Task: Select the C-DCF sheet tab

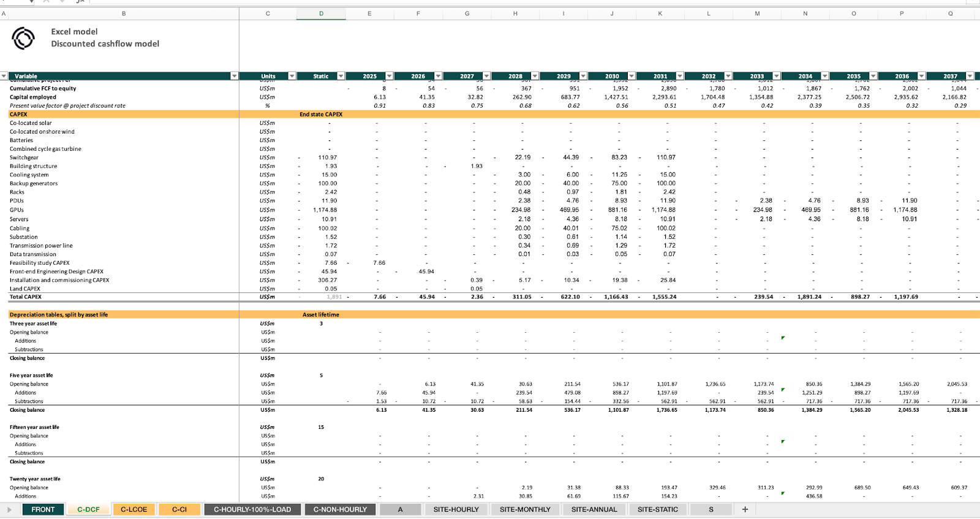Action: (88, 509)
